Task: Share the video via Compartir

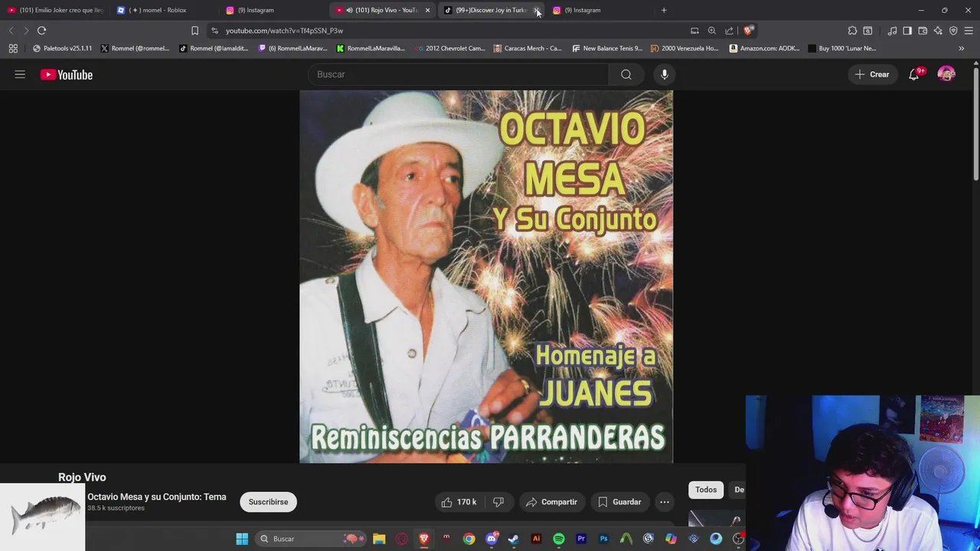Action: pos(551,502)
